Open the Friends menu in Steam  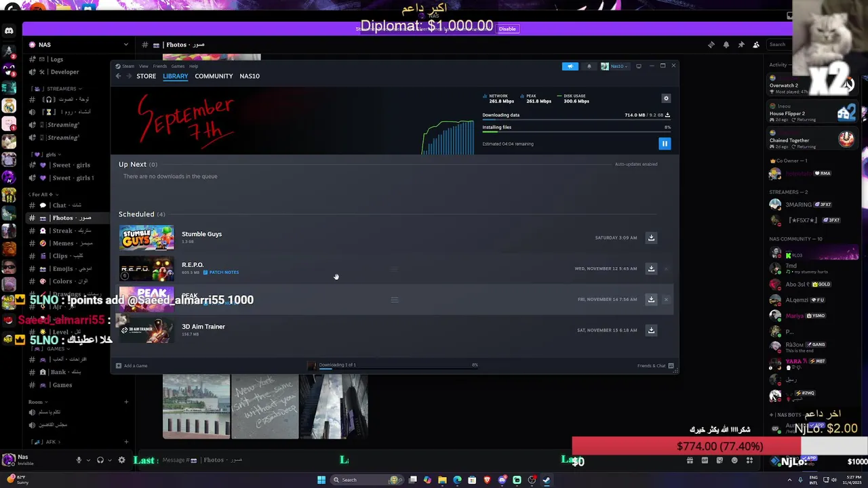pos(160,66)
